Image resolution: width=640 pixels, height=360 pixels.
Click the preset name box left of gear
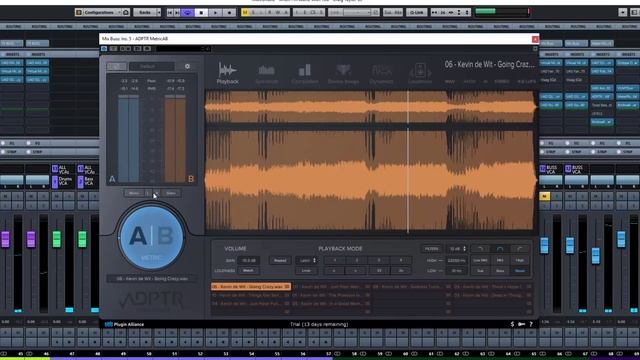(x=151, y=66)
